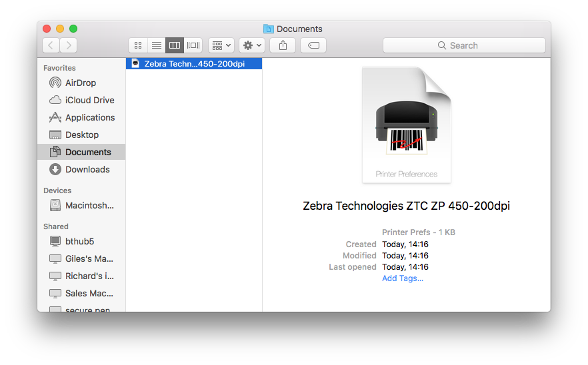Click the Favorites section header
The height and width of the screenshot is (365, 588).
[59, 68]
